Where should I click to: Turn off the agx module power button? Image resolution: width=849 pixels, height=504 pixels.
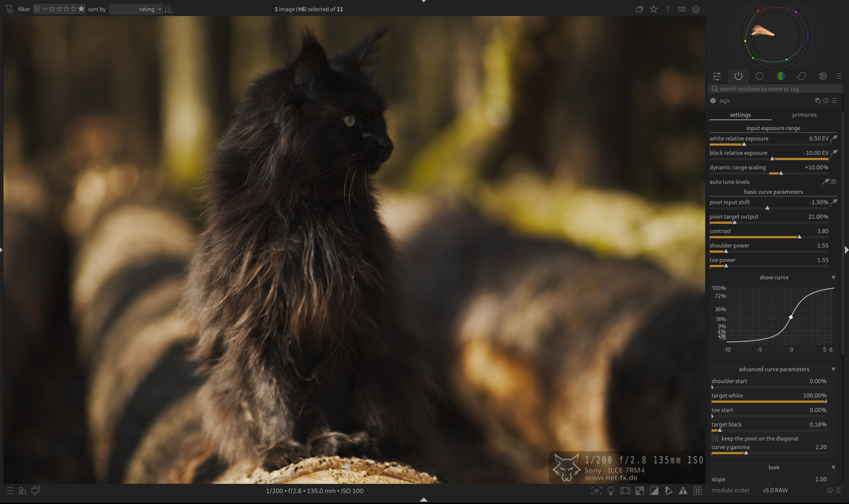tap(713, 100)
